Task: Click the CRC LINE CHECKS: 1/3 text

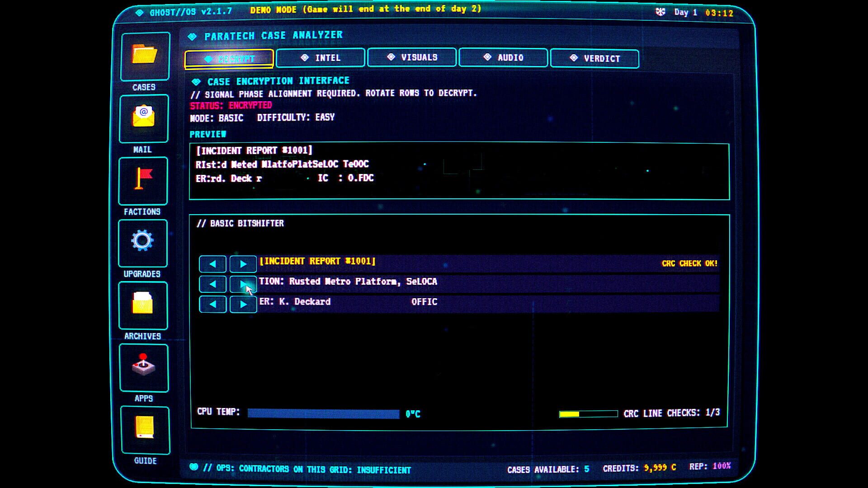Action: (672, 413)
